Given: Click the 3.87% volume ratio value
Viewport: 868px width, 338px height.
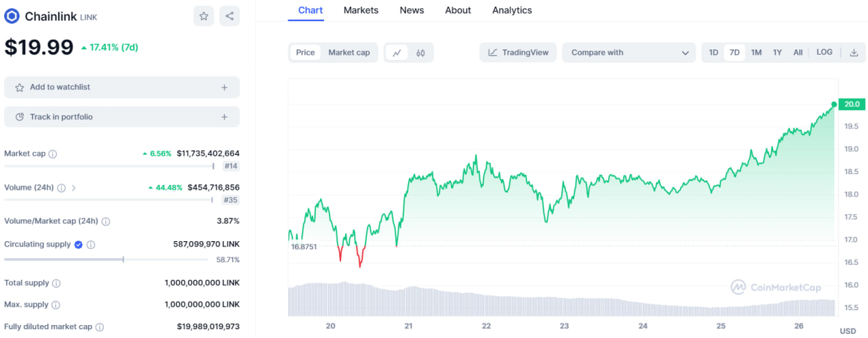Looking at the screenshot, I should click(x=227, y=221).
